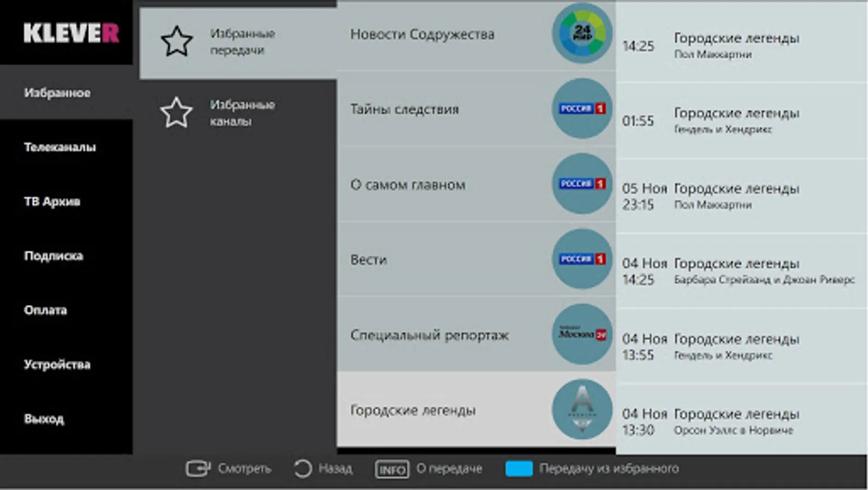Select Оплата in the sidebar
Screen dimensions: 868x490
[66, 310]
